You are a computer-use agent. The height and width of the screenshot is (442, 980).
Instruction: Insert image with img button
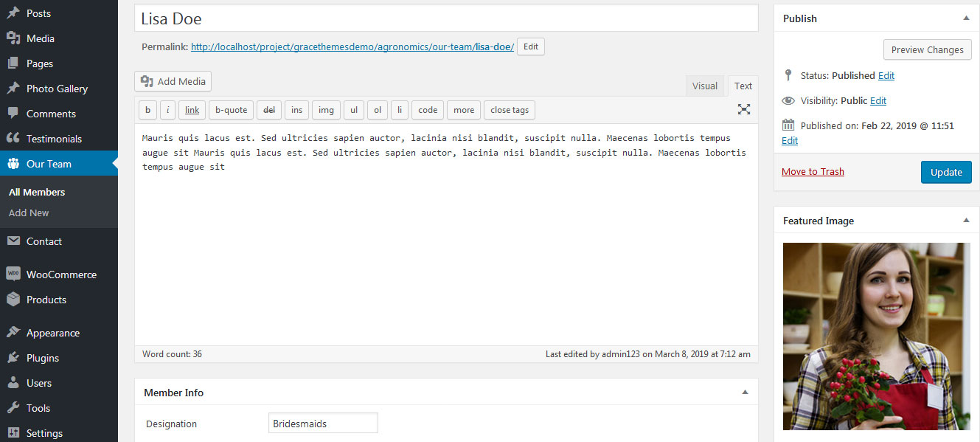point(326,110)
